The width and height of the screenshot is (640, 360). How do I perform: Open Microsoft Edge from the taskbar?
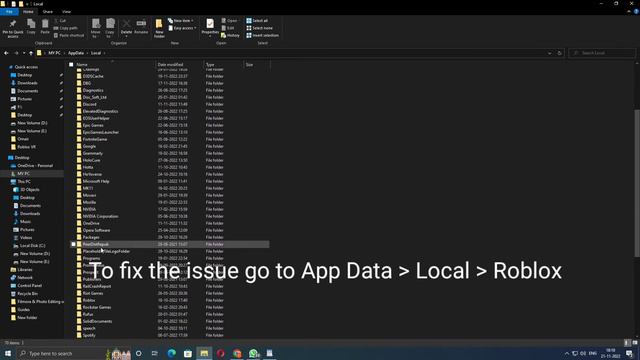[171, 353]
